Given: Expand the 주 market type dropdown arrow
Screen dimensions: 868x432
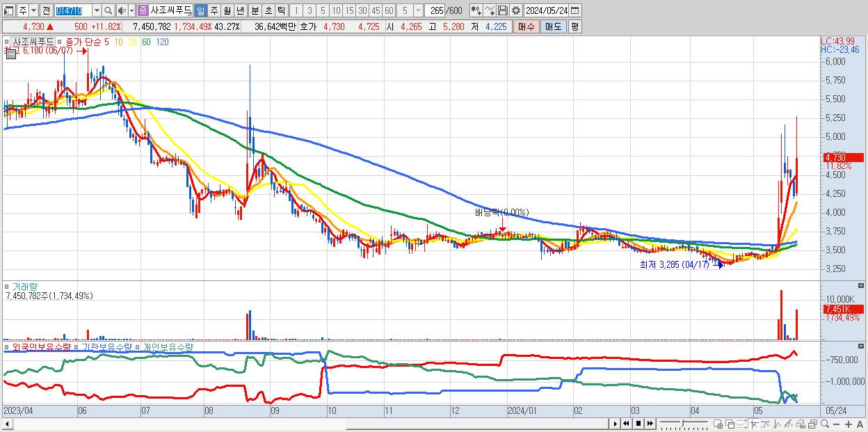Looking at the screenshot, I should tap(34, 10).
